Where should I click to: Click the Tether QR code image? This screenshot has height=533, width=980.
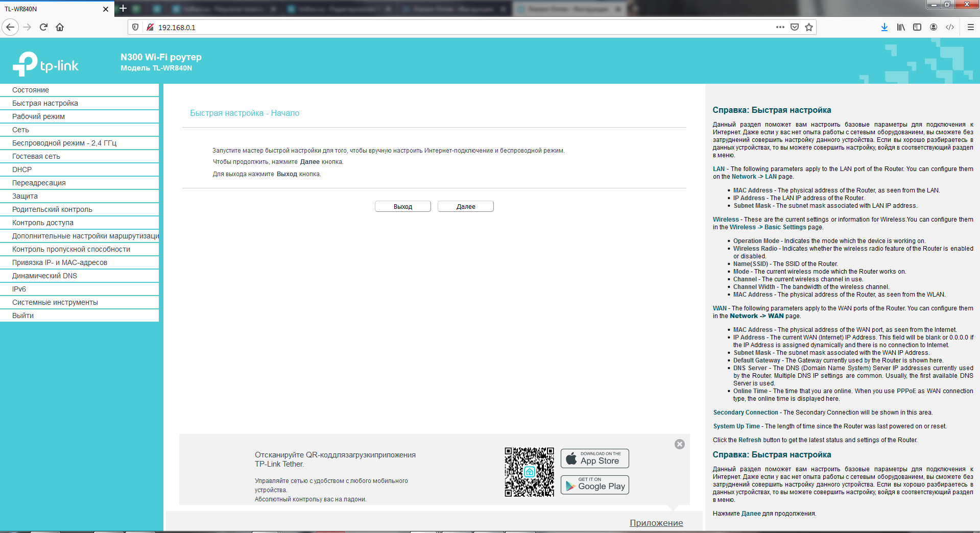[x=530, y=472]
